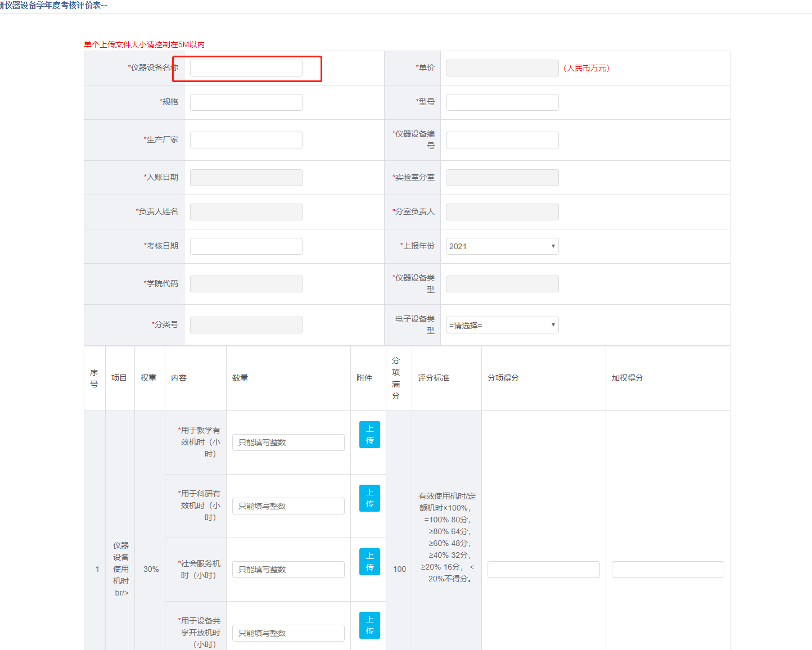Upload attachment for 用于设备共享开放机时
Viewport: 812px width, 650px height.
[369, 625]
